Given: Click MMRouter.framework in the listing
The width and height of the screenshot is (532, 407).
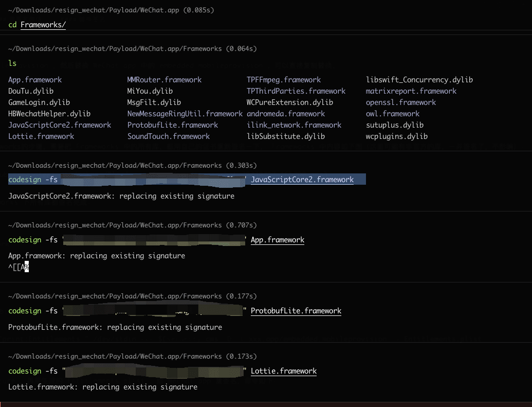Looking at the screenshot, I should click(x=164, y=80).
